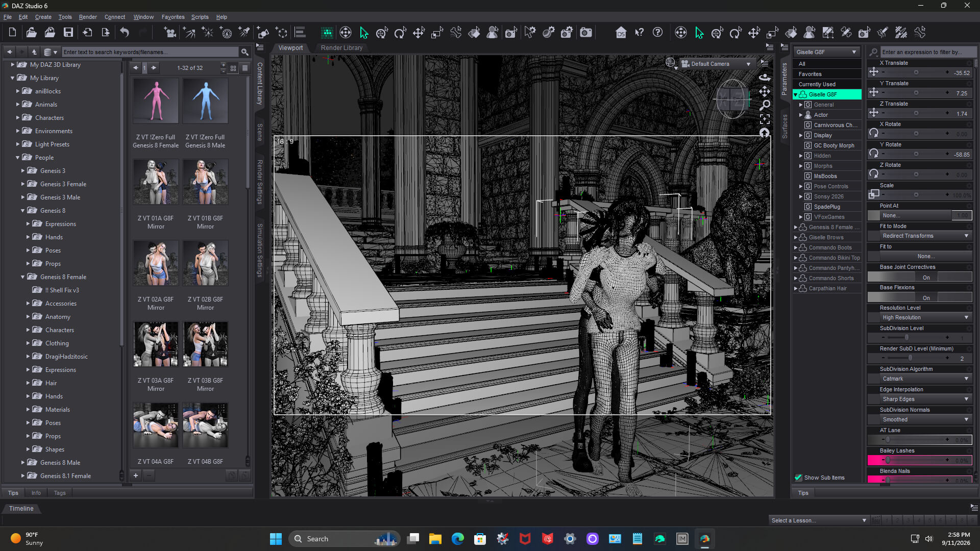Toggle the viewport draw style sphere
This screenshot has height=551, width=980.
(671, 63)
